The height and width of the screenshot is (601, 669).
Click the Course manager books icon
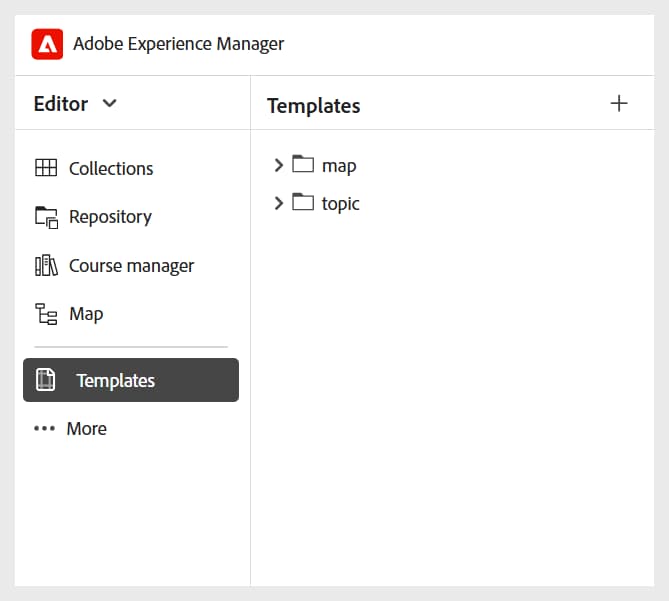46,265
